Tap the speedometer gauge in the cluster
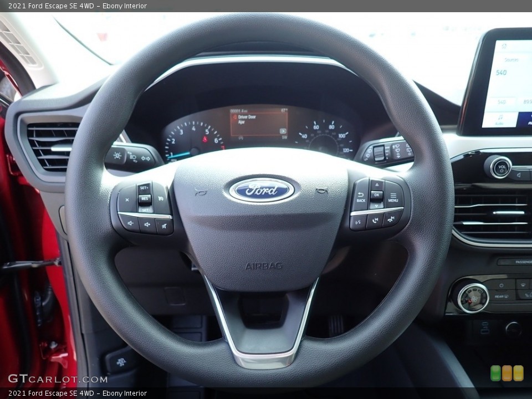The height and width of the screenshot is (399, 532). click(325, 138)
